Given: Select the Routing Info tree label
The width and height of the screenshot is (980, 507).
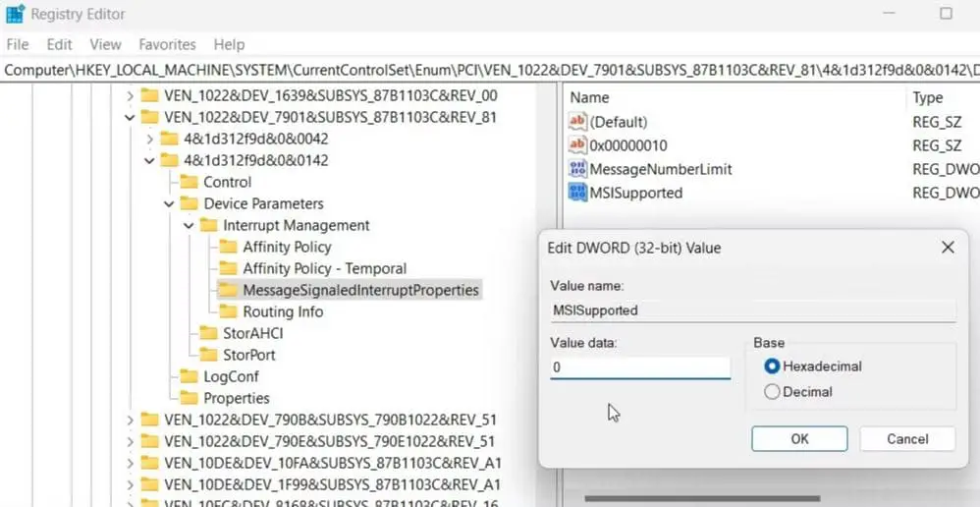Looking at the screenshot, I should click(x=283, y=311).
